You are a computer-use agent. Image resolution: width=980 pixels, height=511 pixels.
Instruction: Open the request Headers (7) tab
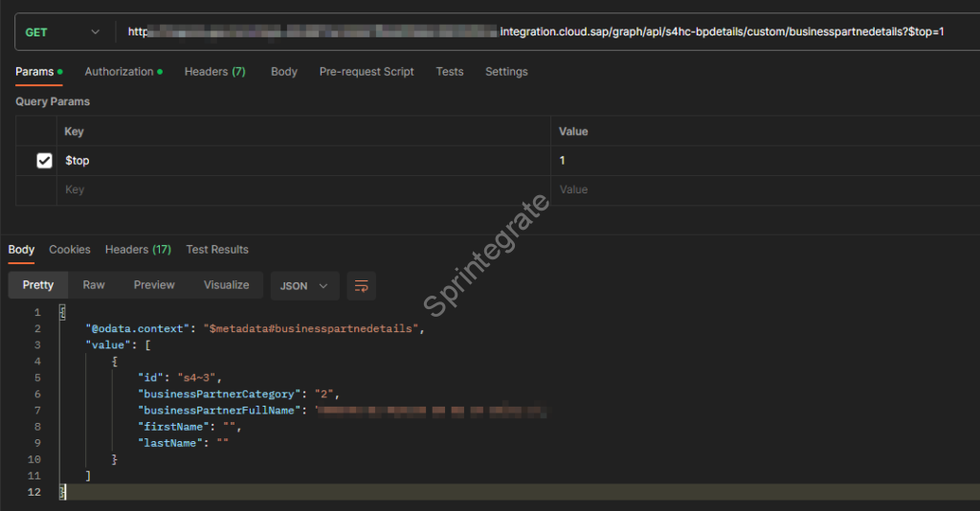tap(214, 72)
